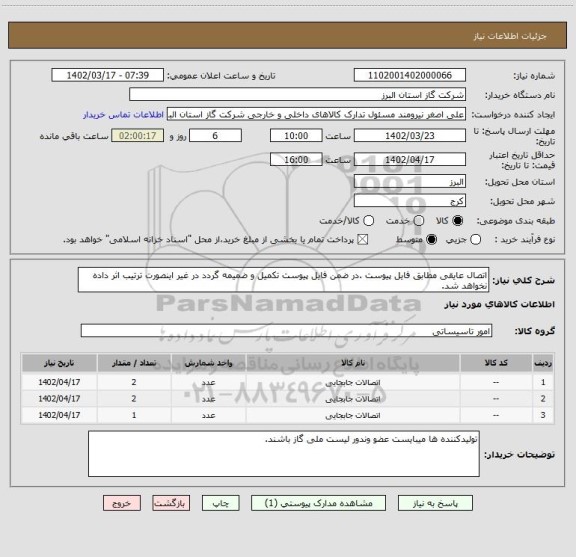The image size is (576, 557).
Task: Select the متوسط purchase type radio
Action: tap(431, 240)
